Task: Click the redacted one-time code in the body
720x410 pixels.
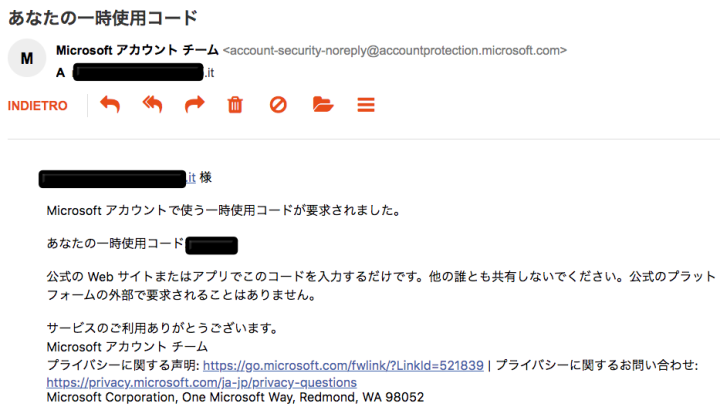Action: click(x=211, y=244)
